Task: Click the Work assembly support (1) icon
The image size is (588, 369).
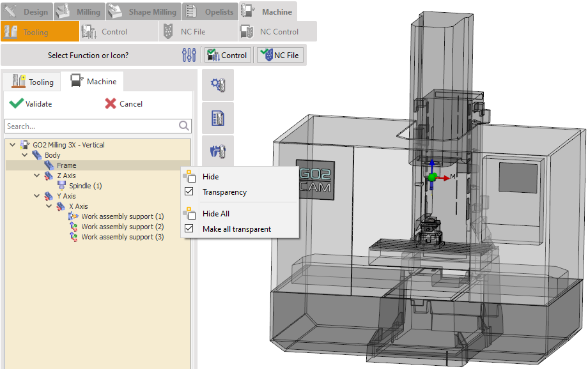Action: (x=73, y=216)
